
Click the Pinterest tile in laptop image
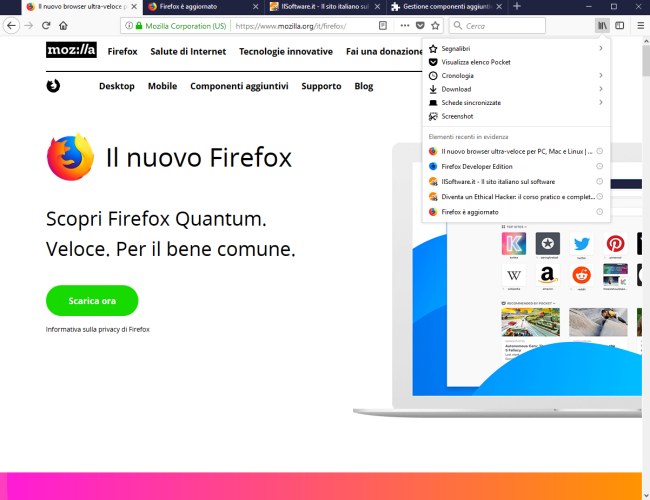pos(615,243)
